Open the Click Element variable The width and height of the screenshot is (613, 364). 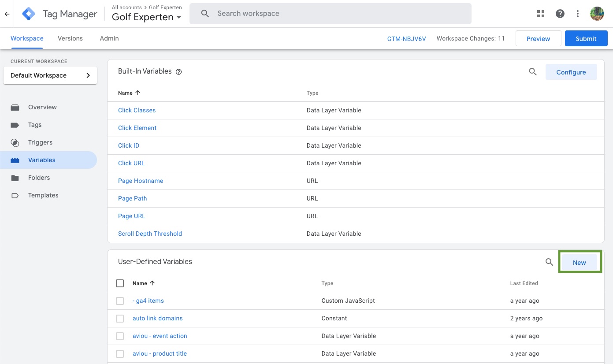pyautogui.click(x=137, y=128)
